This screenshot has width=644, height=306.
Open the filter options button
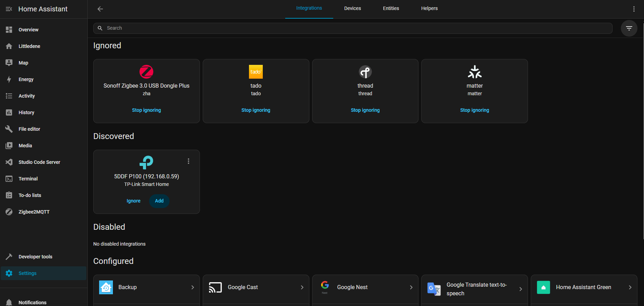click(629, 28)
